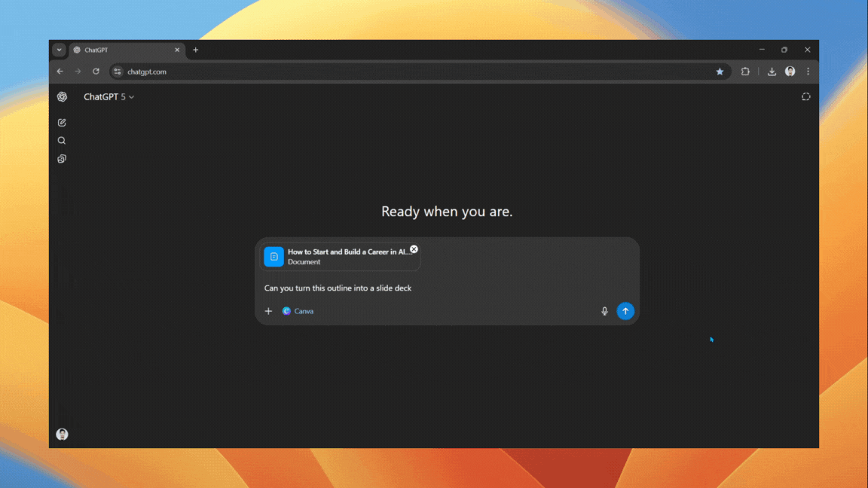Open the ChatGPT 5 model selector
868x488 pixels.
108,96
